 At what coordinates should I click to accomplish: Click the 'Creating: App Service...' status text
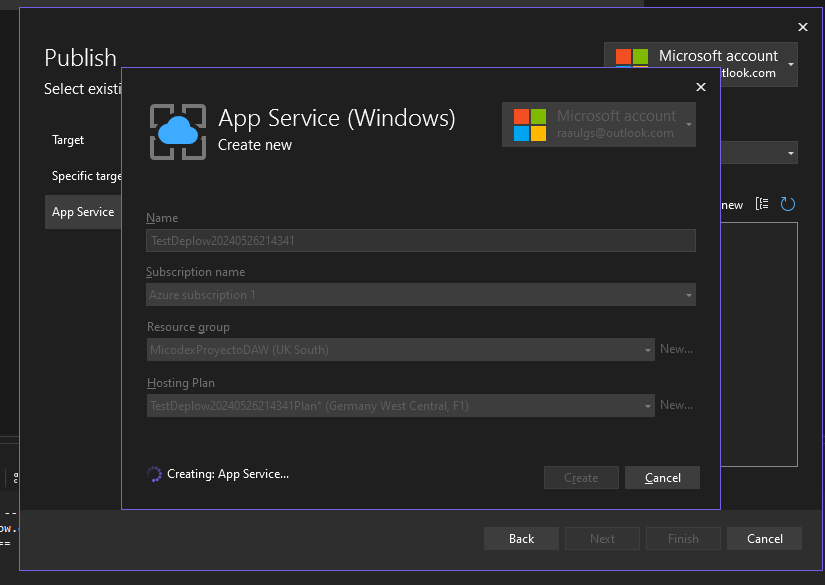[228, 474]
